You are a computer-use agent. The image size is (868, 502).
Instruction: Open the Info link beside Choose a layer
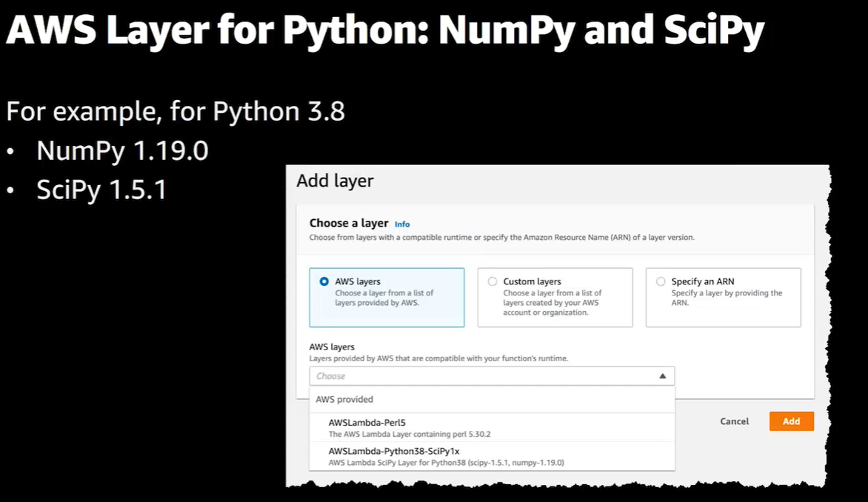point(402,224)
